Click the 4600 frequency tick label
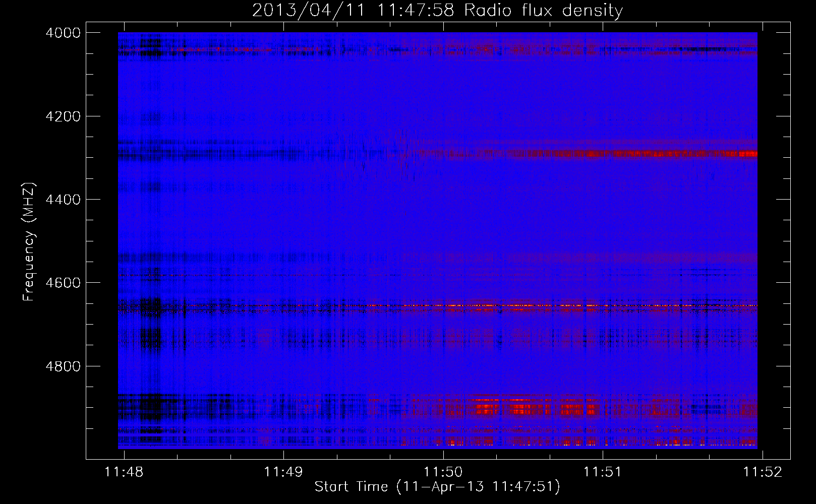Screen dimensions: 816x504 (x=63, y=283)
